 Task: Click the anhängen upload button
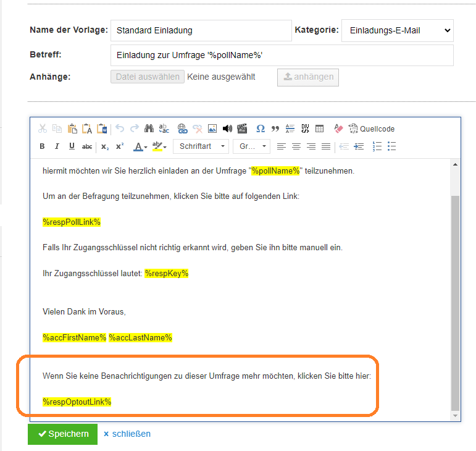(308, 77)
